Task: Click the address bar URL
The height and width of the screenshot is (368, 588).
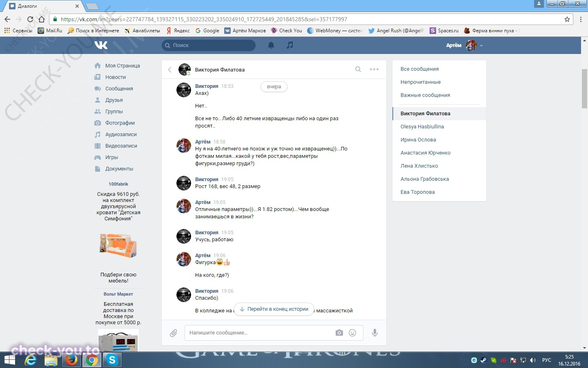Action: [204, 19]
